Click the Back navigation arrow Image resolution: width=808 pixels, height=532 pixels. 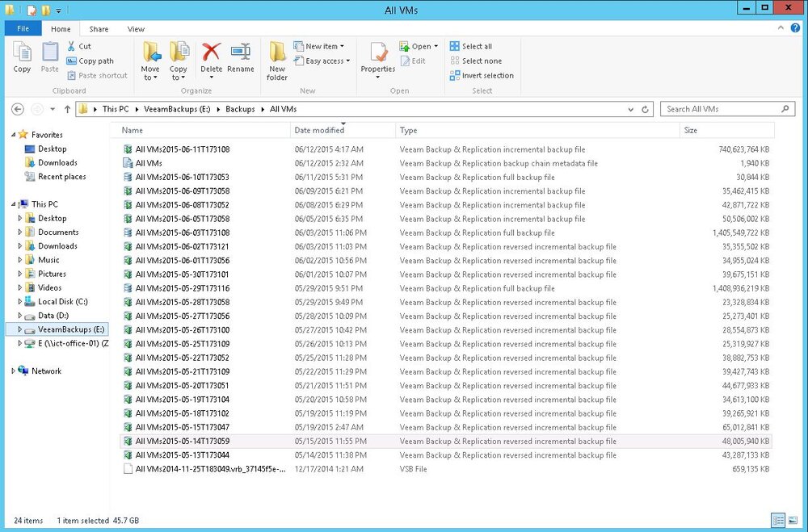tap(18, 109)
